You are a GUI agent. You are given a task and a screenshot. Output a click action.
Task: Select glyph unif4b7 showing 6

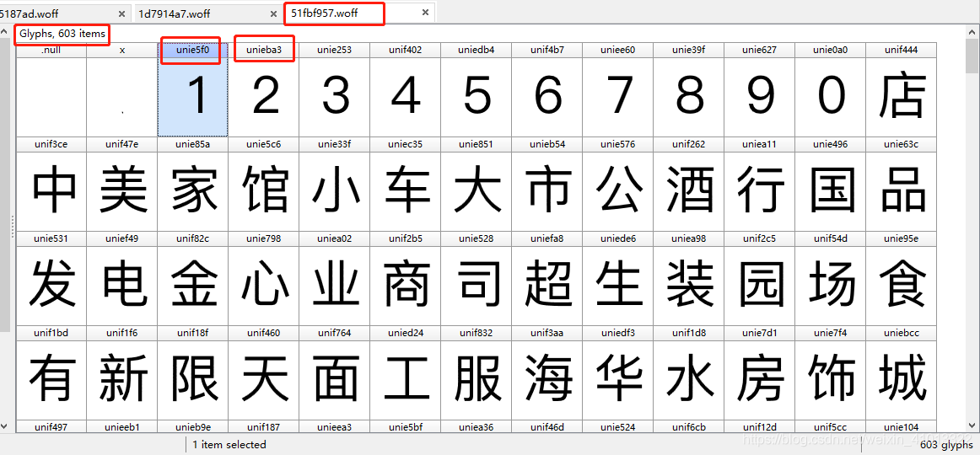(x=547, y=89)
